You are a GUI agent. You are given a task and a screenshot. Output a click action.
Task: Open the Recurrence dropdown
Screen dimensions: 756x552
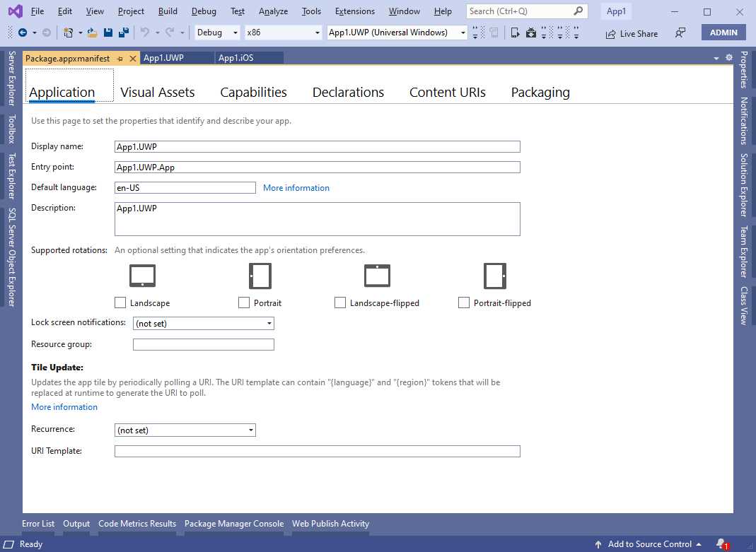[x=250, y=430]
